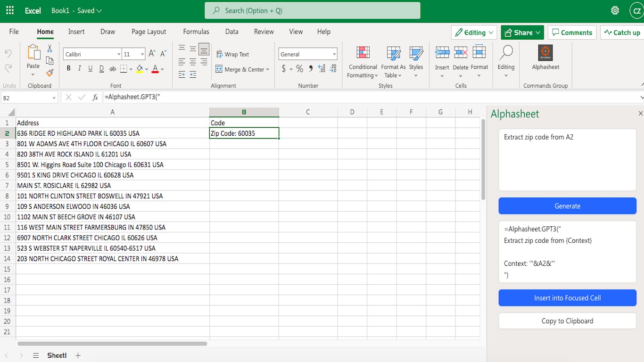
Task: Click the Undo arrow
Action: (8, 54)
